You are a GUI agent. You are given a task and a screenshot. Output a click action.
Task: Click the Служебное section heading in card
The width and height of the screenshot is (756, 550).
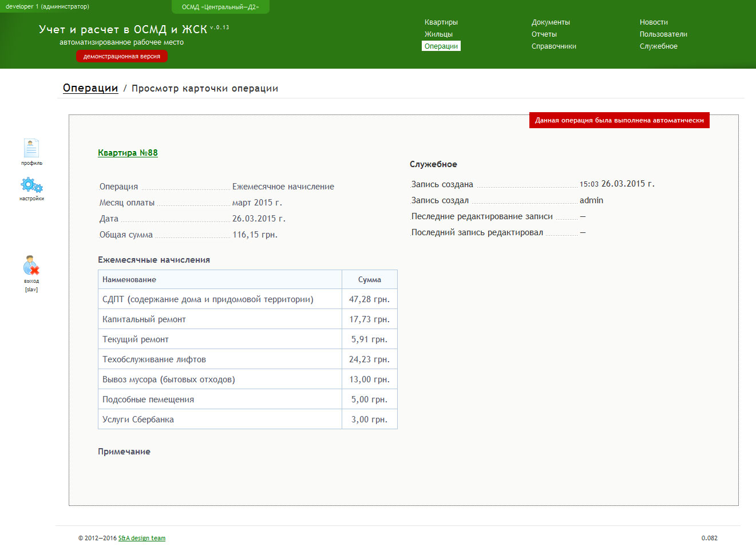coord(433,164)
